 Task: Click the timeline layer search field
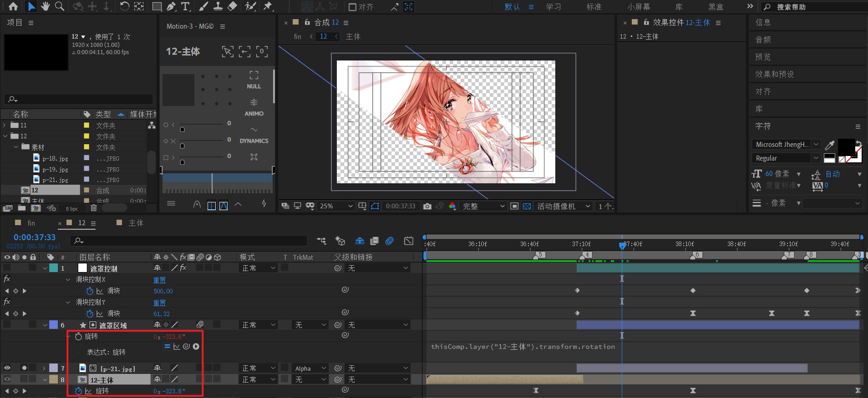(189, 241)
